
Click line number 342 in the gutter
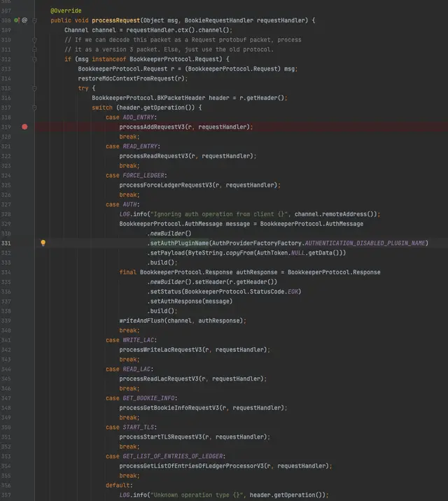coord(6,349)
